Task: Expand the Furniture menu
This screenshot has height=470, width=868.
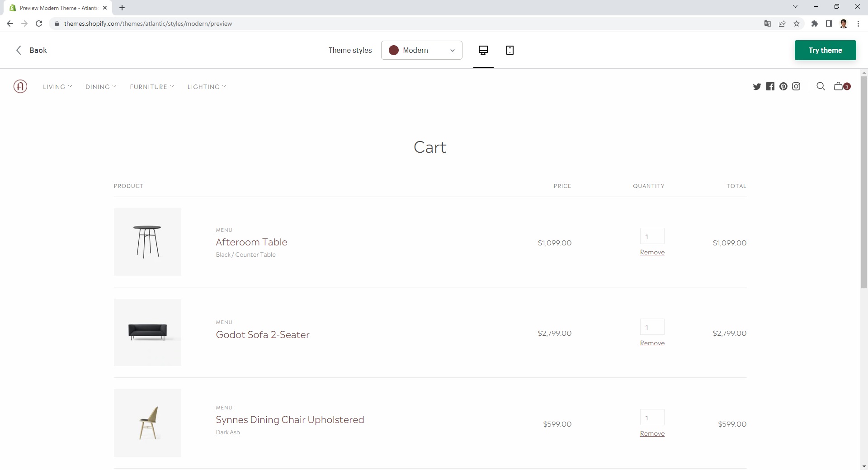Action: coord(152,87)
